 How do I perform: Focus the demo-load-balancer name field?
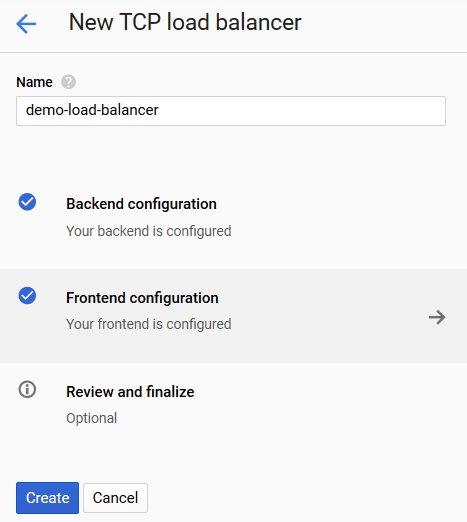tap(231, 111)
